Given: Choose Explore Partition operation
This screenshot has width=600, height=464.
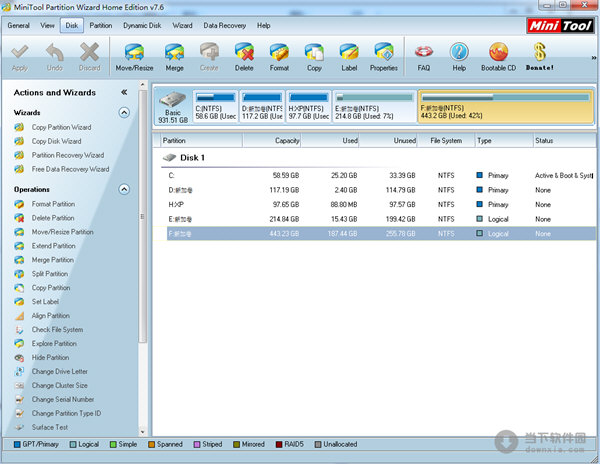Looking at the screenshot, I should pos(54,344).
